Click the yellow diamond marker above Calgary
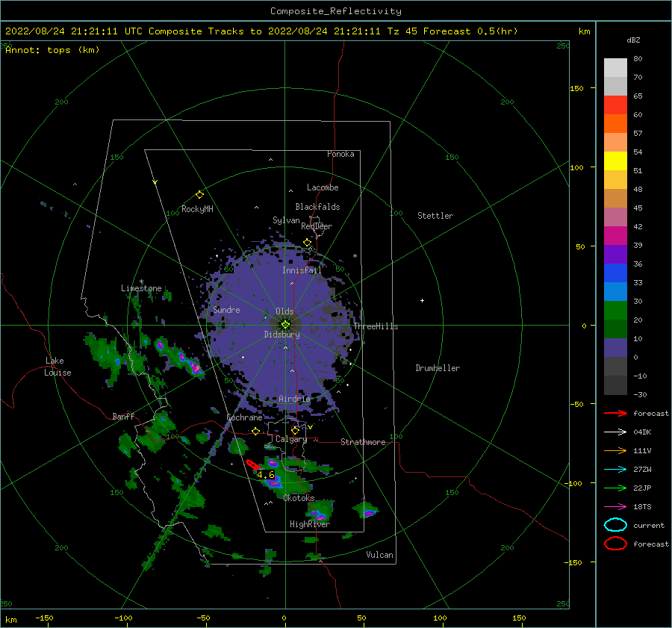Image resolution: width=672 pixels, height=628 pixels. click(x=295, y=430)
